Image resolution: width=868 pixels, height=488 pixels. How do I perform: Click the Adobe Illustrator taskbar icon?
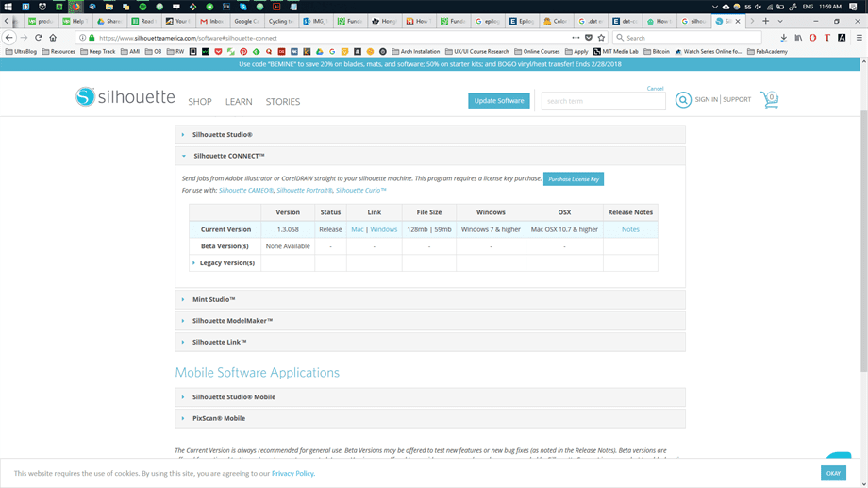[x=276, y=7]
